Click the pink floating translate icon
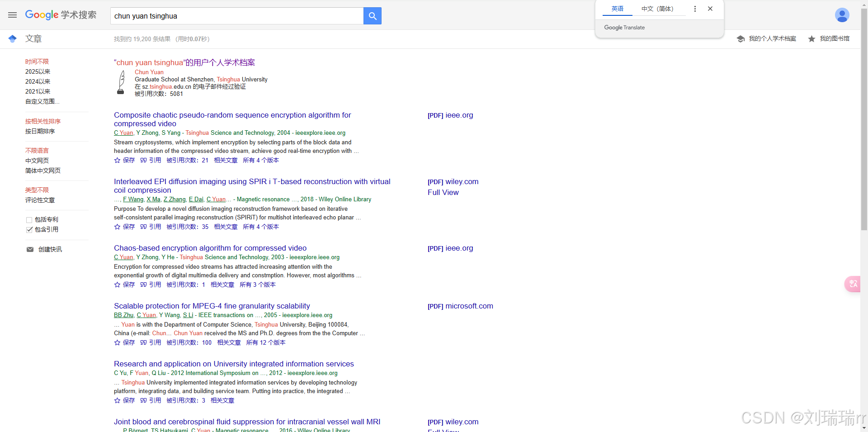The image size is (868, 432). 853,284
